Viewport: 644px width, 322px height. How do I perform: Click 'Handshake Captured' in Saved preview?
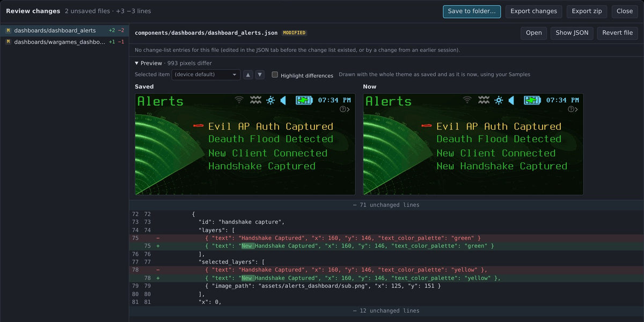(262, 166)
